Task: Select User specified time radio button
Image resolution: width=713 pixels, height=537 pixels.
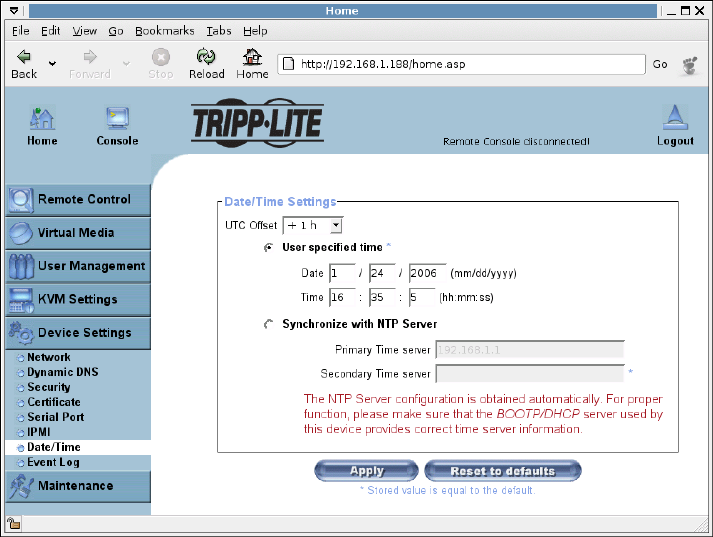Action: pyautogui.click(x=269, y=248)
